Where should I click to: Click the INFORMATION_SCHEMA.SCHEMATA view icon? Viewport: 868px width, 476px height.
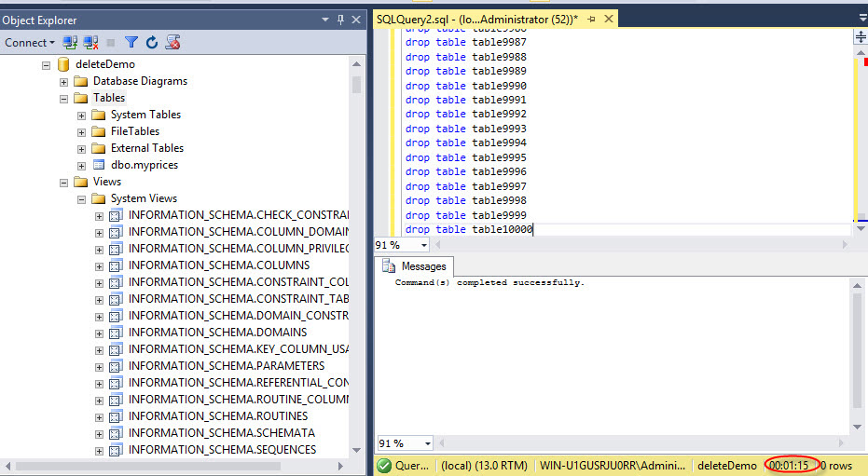[116, 433]
